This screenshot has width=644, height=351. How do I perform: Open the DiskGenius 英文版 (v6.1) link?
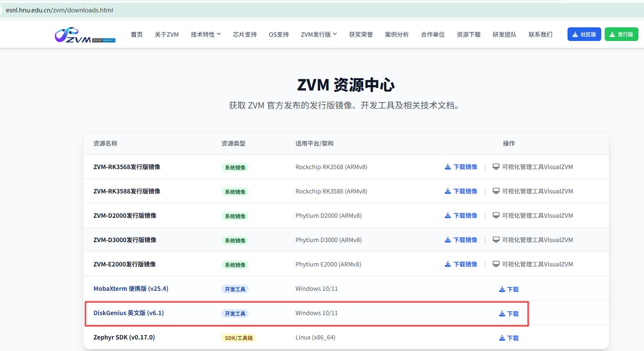point(129,313)
